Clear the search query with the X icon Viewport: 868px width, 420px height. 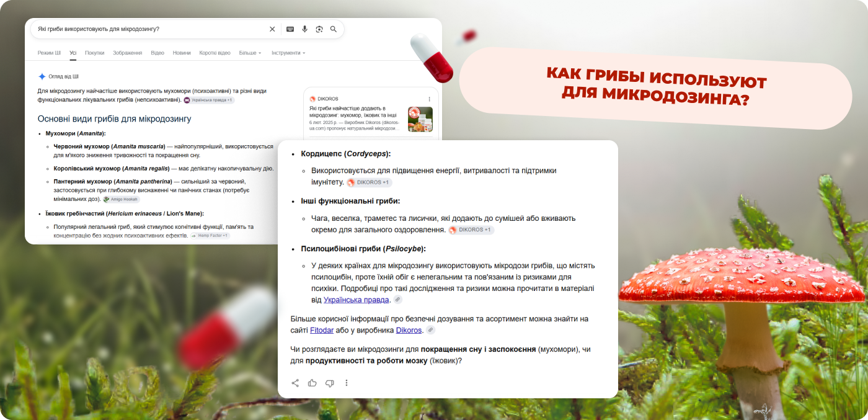272,29
